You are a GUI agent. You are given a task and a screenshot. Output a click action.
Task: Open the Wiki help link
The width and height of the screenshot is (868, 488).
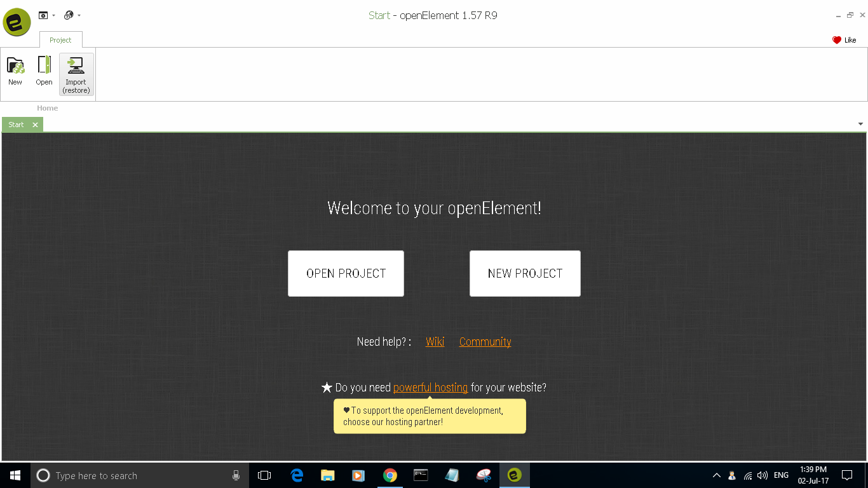click(x=435, y=342)
